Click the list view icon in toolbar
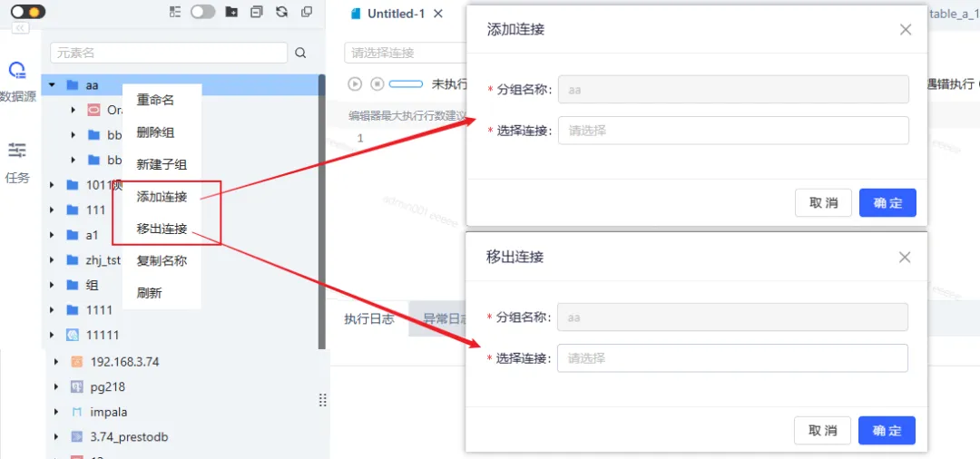This screenshot has height=459, width=980. pyautogui.click(x=175, y=12)
